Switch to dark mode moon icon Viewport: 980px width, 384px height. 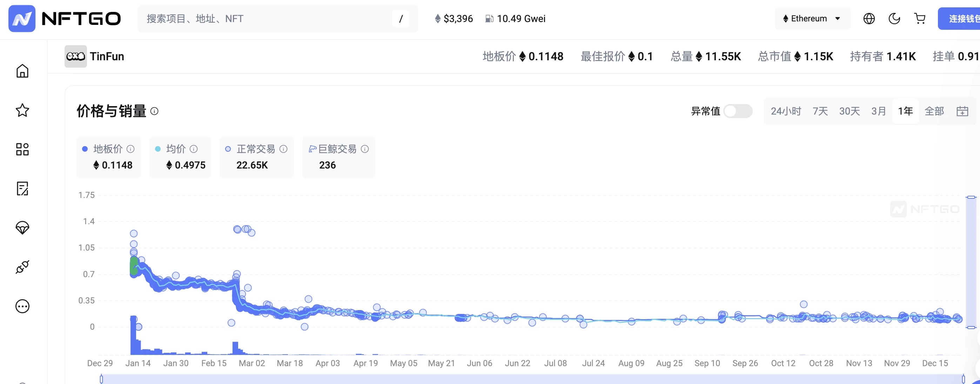(894, 19)
